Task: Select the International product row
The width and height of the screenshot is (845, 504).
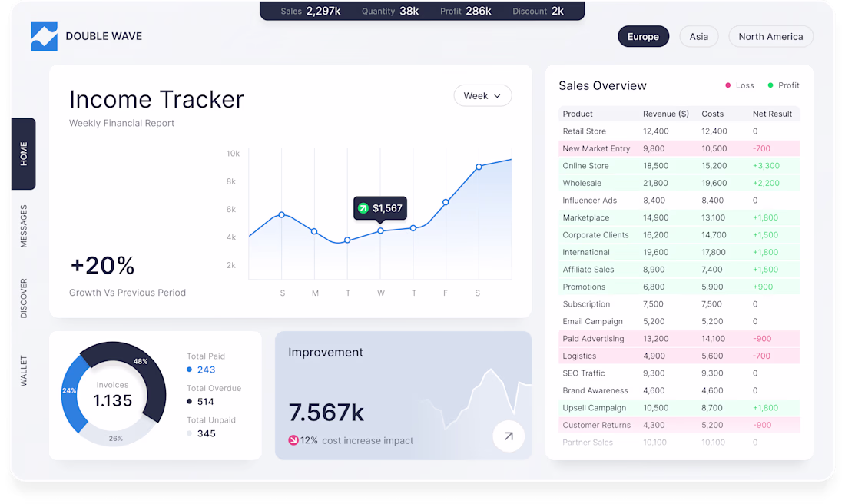Action: coord(679,252)
